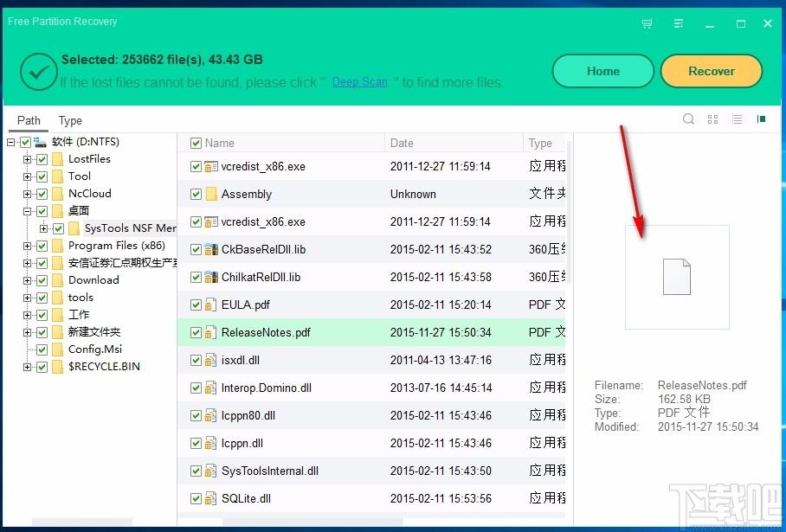The width and height of the screenshot is (786, 532).
Task: Click the SysToolsInternal.dll file icon
Action: (210, 471)
